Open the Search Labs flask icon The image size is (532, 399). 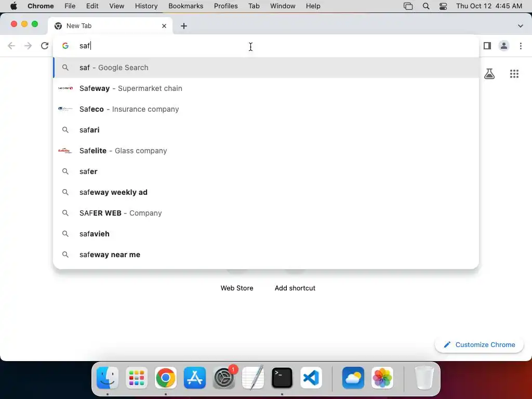(489, 74)
